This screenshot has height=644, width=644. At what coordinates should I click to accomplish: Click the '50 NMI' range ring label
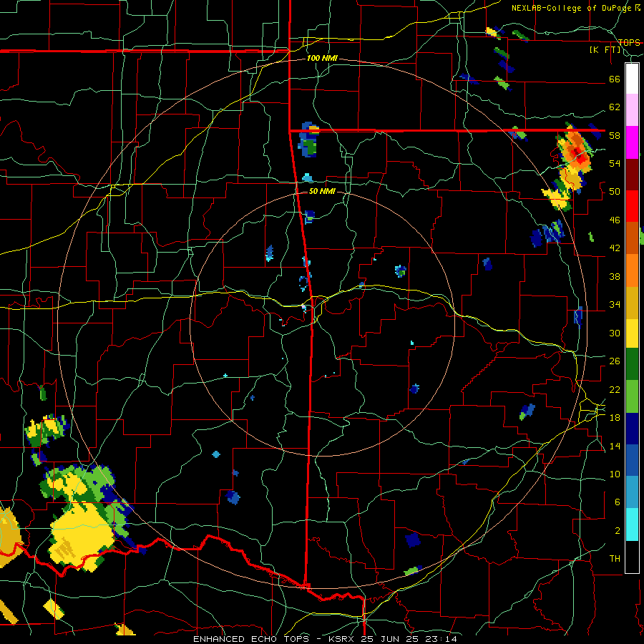point(322,191)
